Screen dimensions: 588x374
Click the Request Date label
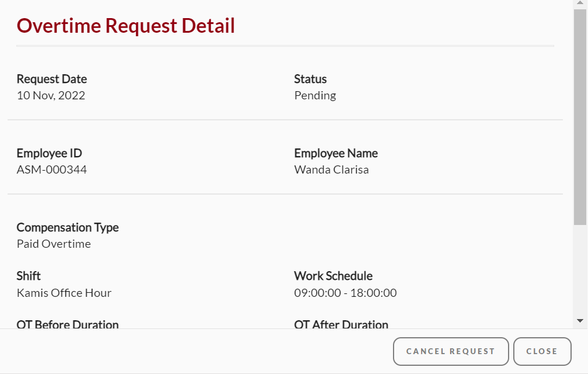pyautogui.click(x=51, y=79)
